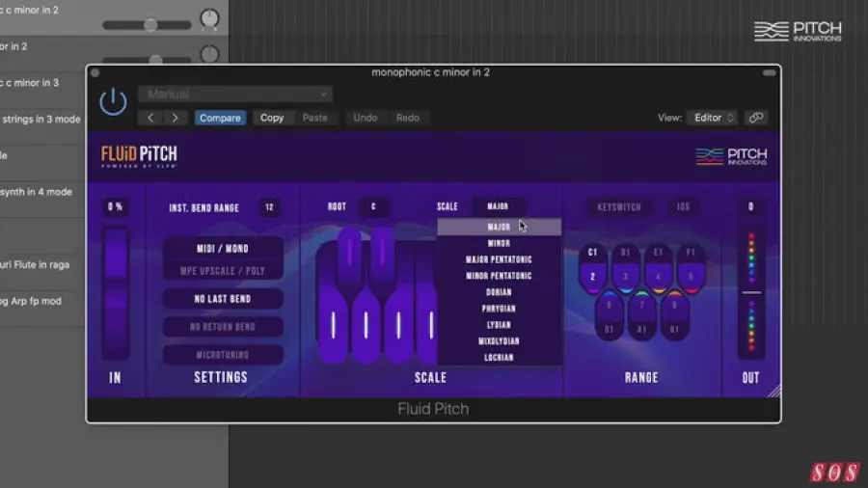868x488 pixels.
Task: Choose Minor Pentatonic from scale list
Action: [x=499, y=276]
